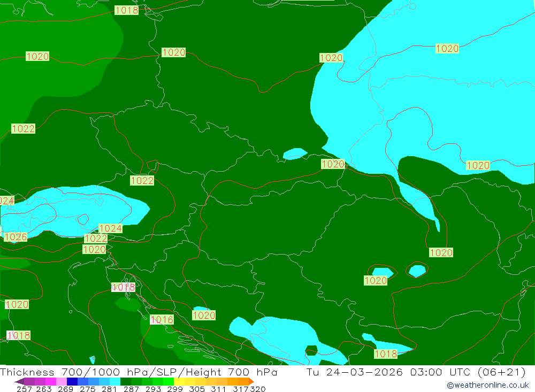This screenshot has height=392, width=535.
Task: Click the cyan legend swatch above 281
Action: [115, 381]
